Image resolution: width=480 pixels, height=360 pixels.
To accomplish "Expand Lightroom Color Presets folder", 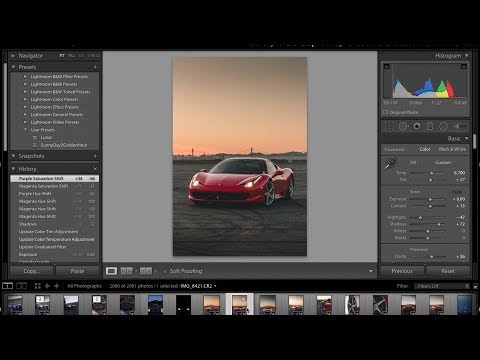I will 25,99.
